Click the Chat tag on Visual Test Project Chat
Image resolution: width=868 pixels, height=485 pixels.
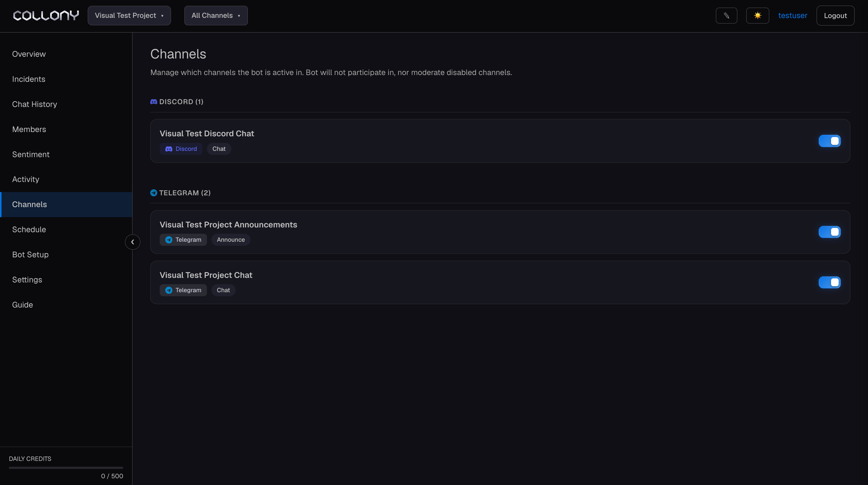[x=223, y=290]
